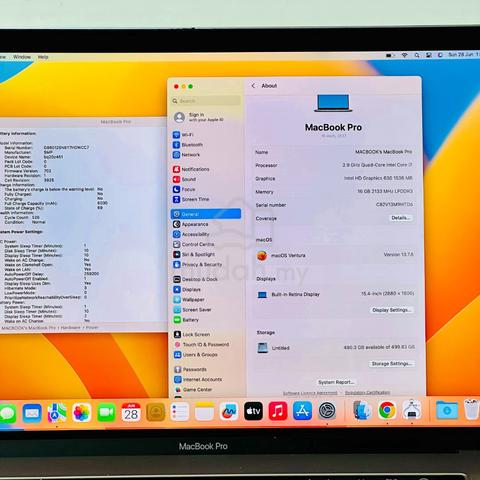Open the Help menu
480x480 pixels.
click(43, 57)
